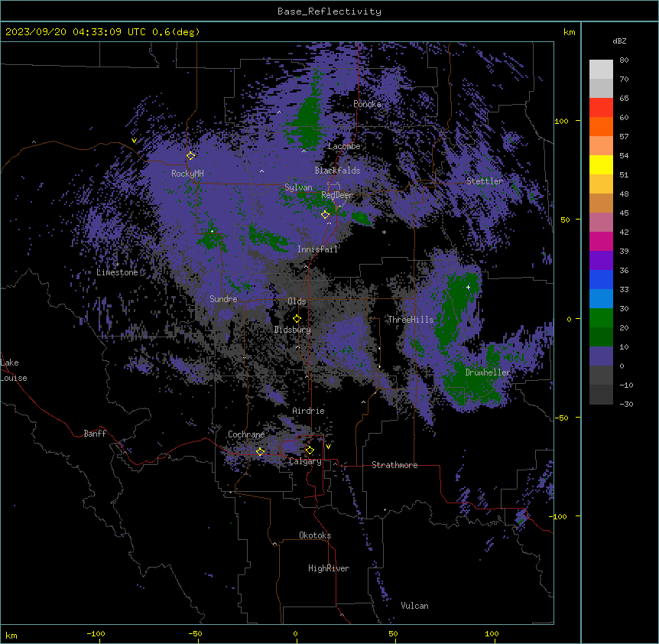Screen dimensions: 659x644
Task: Click the 100 km right axis label
Action: (561, 121)
